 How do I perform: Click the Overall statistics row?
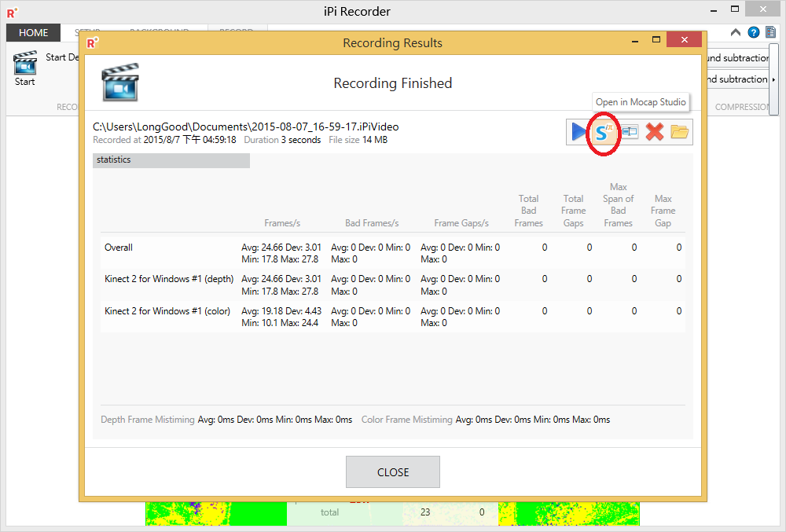[x=119, y=248]
